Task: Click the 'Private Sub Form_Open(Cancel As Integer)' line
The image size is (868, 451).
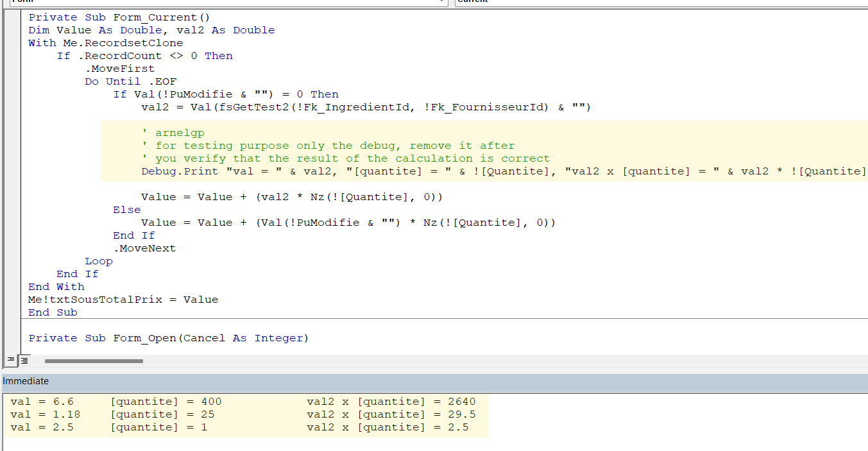Action: coord(169,338)
